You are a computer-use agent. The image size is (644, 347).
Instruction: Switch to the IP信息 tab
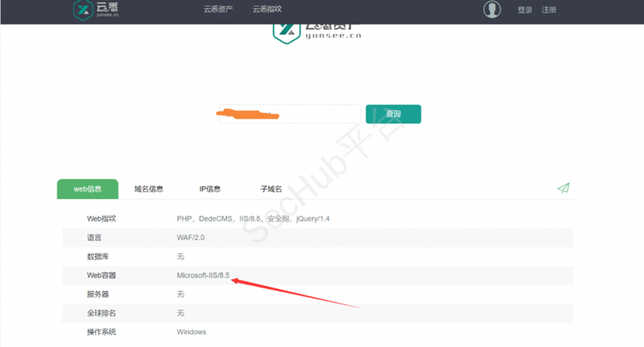pyautogui.click(x=209, y=189)
